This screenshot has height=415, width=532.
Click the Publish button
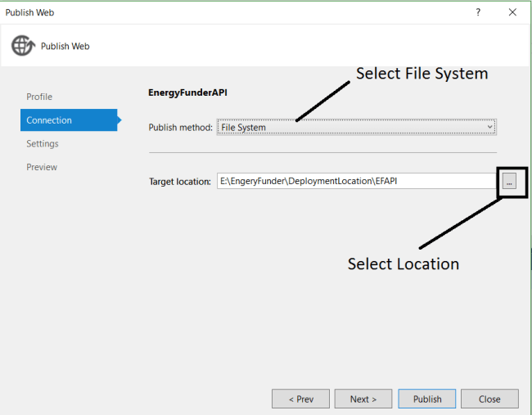427,399
